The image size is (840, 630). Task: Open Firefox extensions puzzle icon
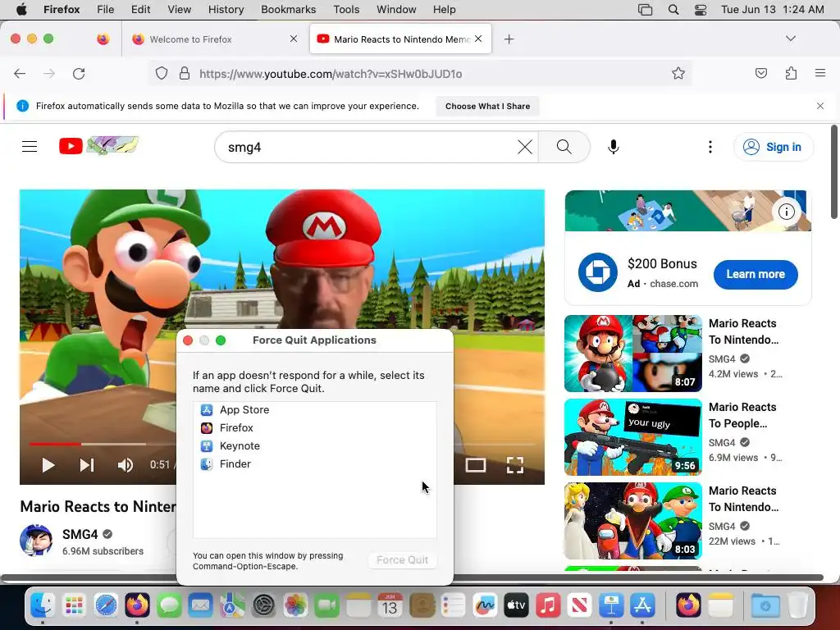[791, 73]
